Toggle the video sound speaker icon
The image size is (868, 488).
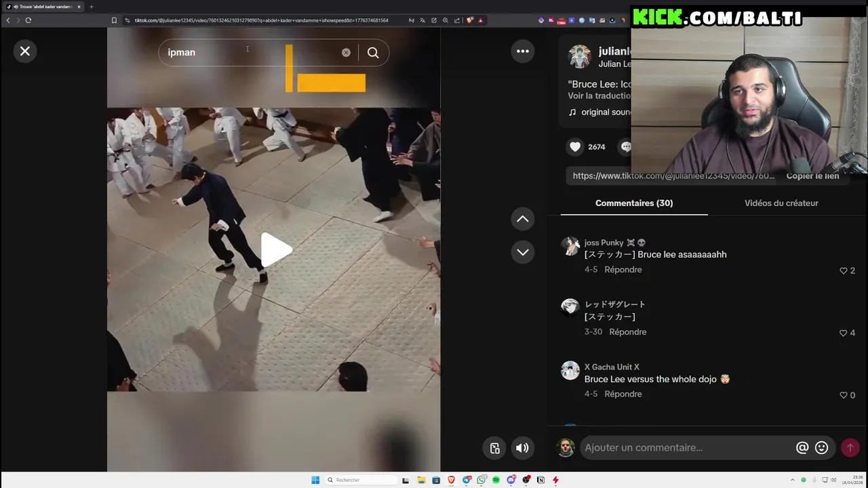[x=522, y=448]
